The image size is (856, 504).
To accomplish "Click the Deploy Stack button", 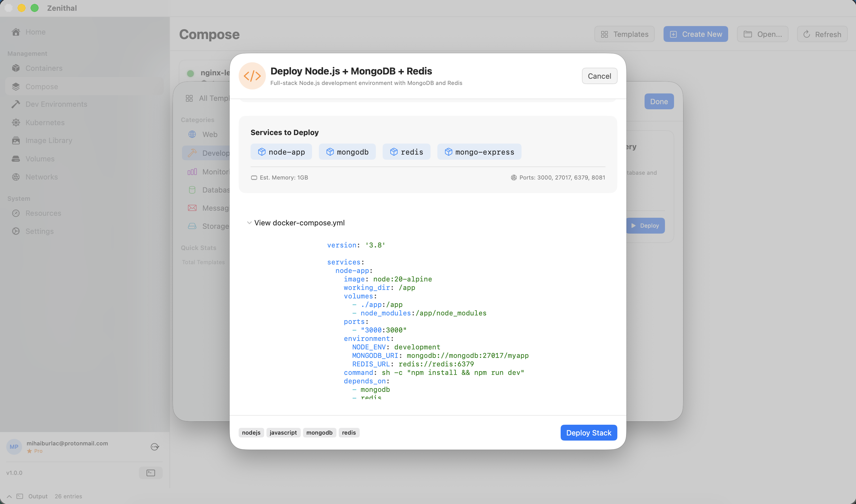I will click(588, 432).
